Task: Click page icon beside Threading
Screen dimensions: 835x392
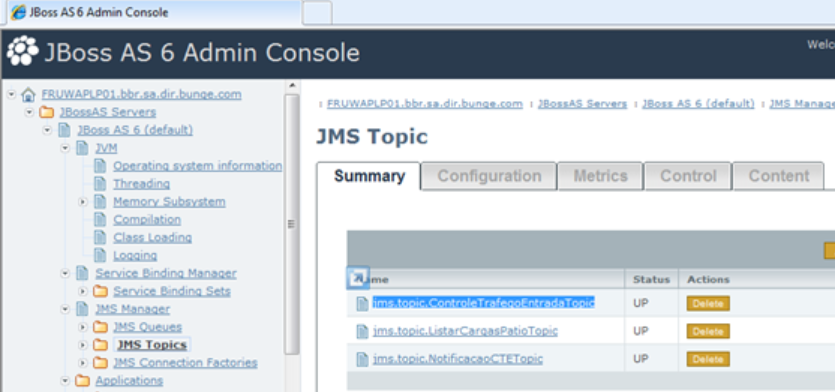Action: pos(100,184)
